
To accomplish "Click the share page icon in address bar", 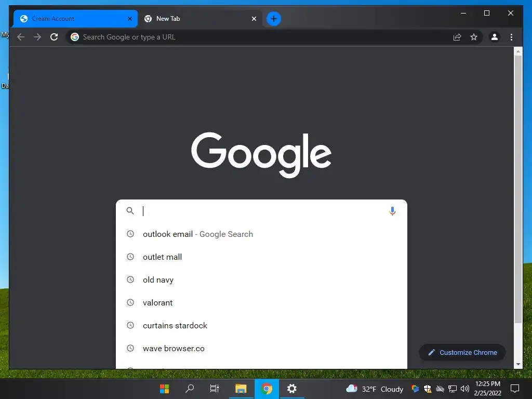I will 457,37.
